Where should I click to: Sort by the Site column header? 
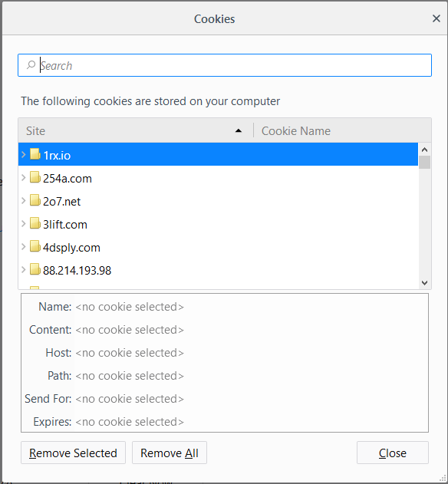click(x=136, y=130)
